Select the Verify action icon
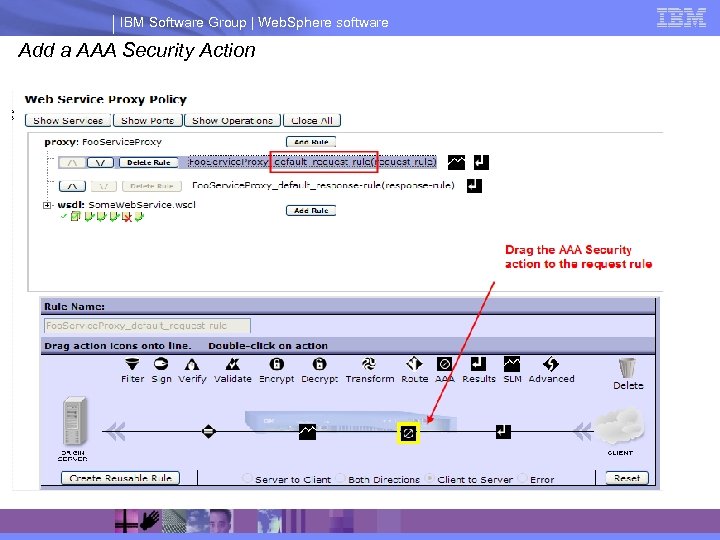This screenshot has height=540, width=720. (192, 365)
